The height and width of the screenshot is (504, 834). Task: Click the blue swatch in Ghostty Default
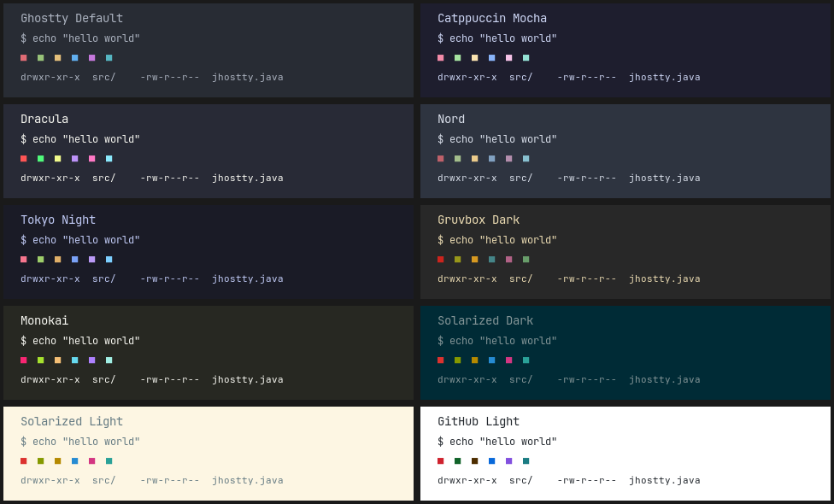click(75, 58)
